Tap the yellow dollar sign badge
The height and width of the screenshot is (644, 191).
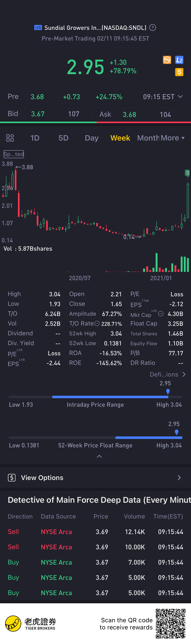click(179, 72)
